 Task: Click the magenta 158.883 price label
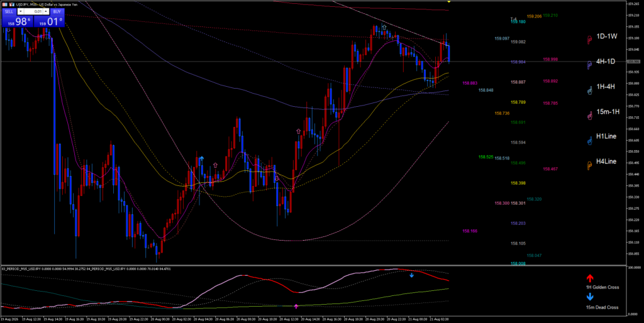(x=470, y=83)
